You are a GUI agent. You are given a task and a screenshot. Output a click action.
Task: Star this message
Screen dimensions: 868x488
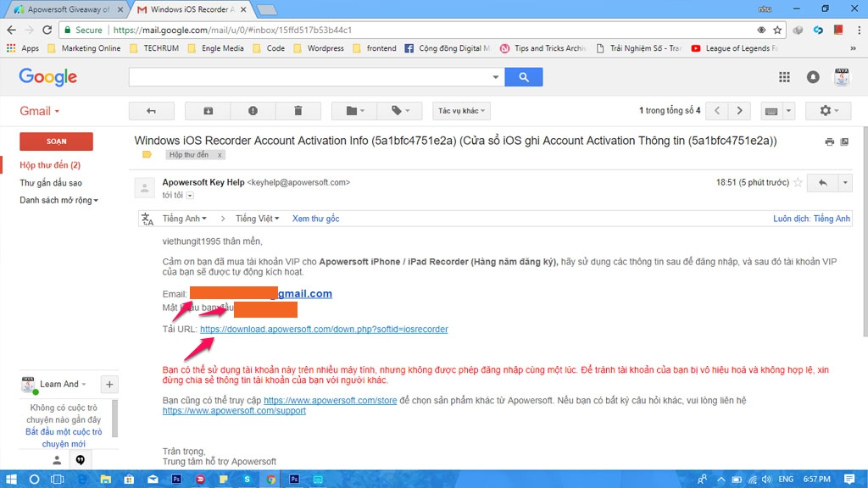pyautogui.click(x=798, y=183)
